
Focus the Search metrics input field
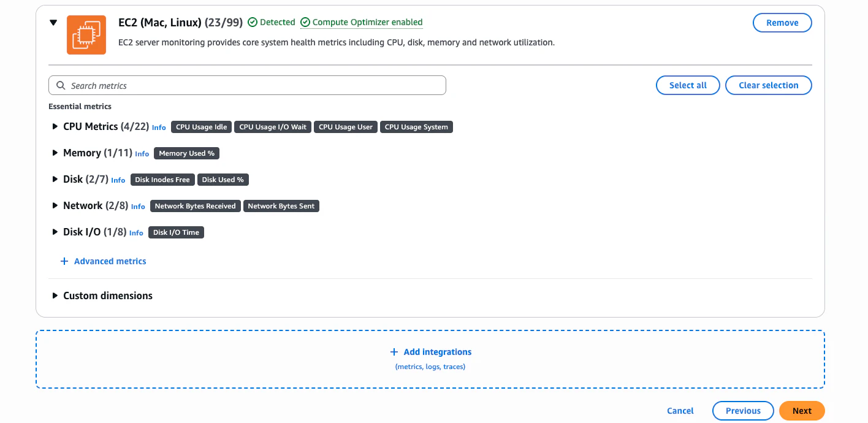[x=247, y=85]
